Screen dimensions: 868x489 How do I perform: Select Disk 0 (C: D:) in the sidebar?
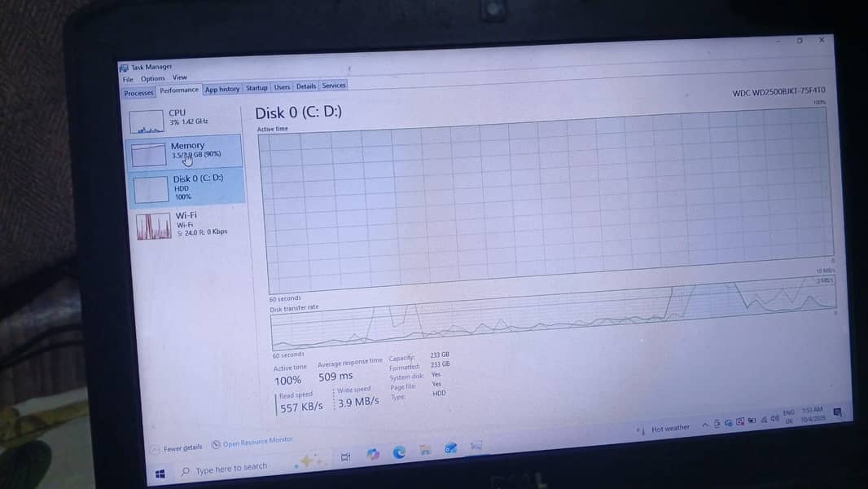tap(186, 187)
